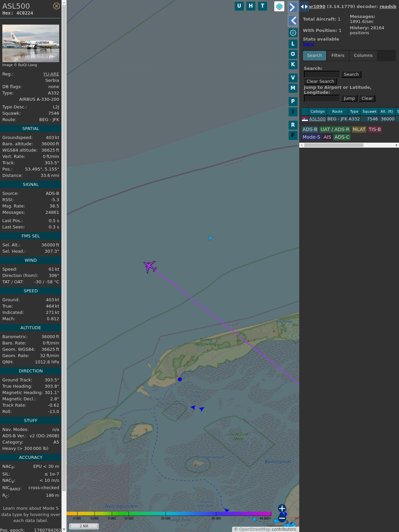This screenshot has width=399, height=532.
Task: Zoom in with the plus button
Action: click(282, 508)
